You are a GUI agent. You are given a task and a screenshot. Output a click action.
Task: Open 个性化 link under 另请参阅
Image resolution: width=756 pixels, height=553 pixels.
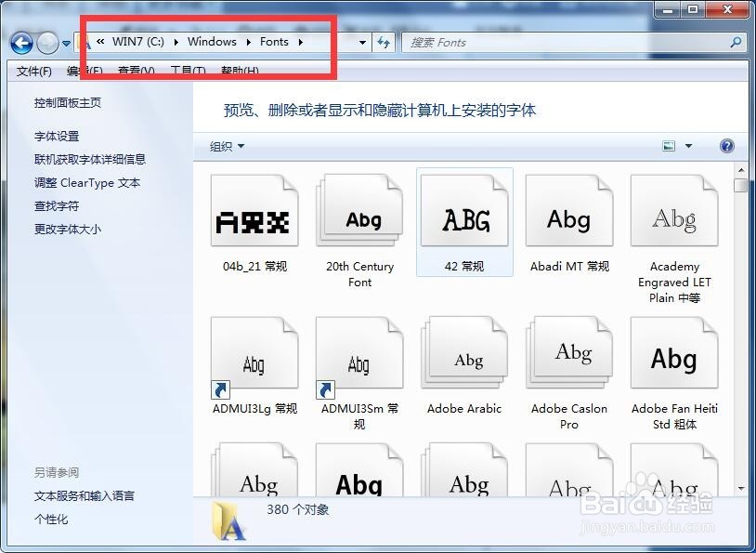tap(51, 520)
